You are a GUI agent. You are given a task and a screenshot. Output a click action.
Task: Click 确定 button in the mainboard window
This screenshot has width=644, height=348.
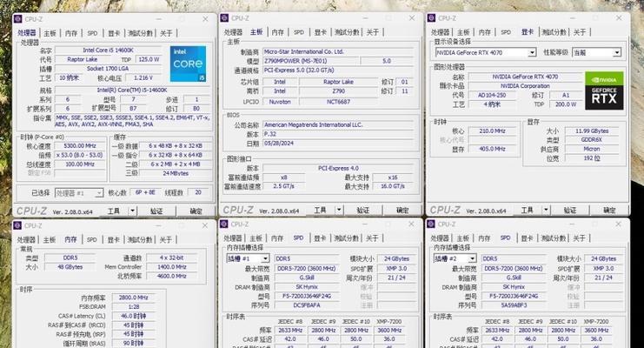[402, 211]
